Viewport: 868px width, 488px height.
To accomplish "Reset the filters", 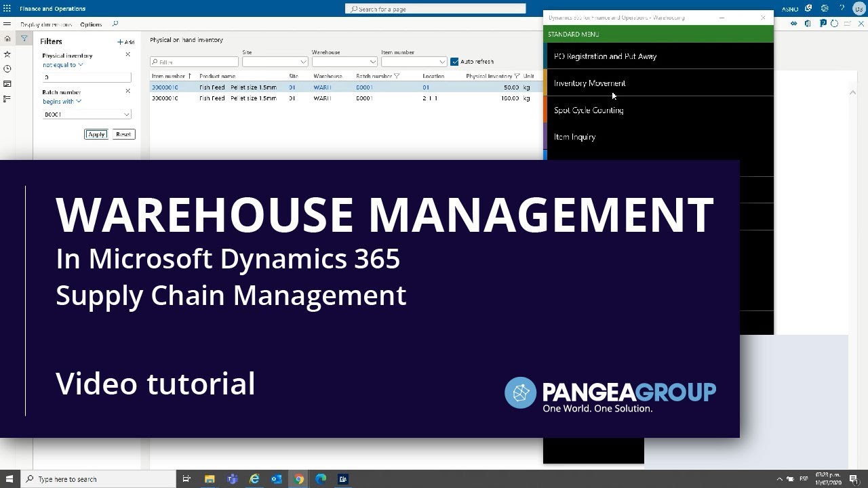I will (x=123, y=134).
